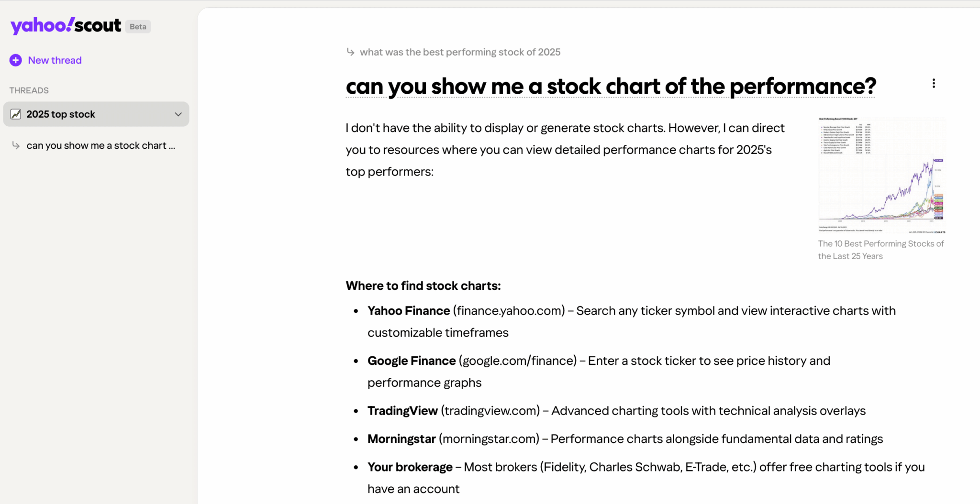Click the Morningstar list entry
980x504 pixels.
[401, 439]
